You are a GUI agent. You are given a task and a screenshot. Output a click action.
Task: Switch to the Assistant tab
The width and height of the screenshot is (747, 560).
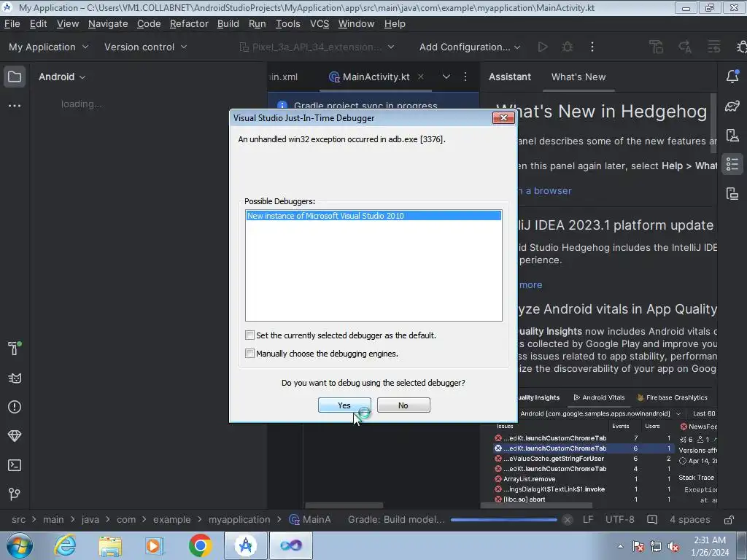[x=510, y=77]
